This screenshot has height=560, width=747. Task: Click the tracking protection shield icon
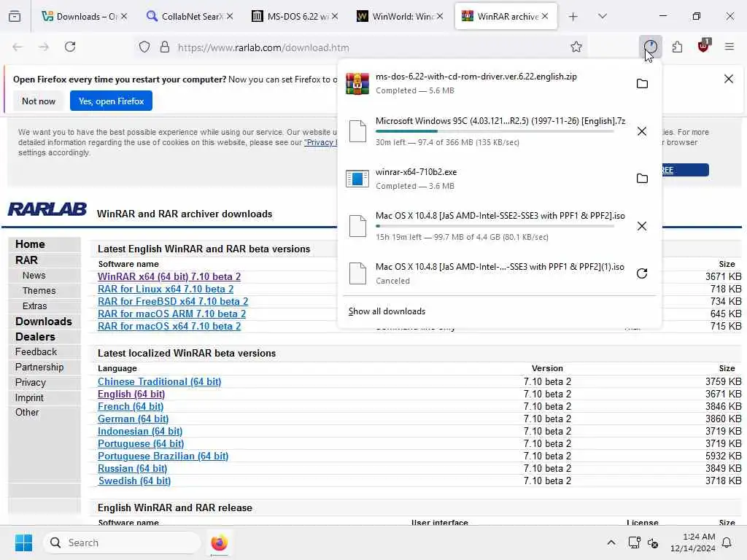point(144,47)
